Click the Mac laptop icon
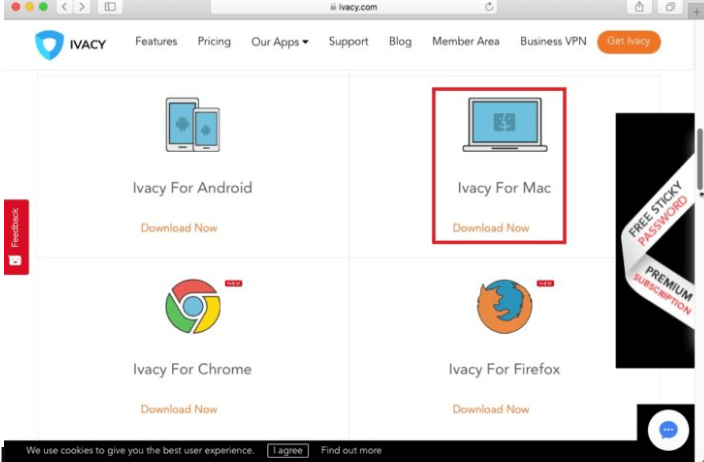The width and height of the screenshot is (704, 462). click(505, 124)
